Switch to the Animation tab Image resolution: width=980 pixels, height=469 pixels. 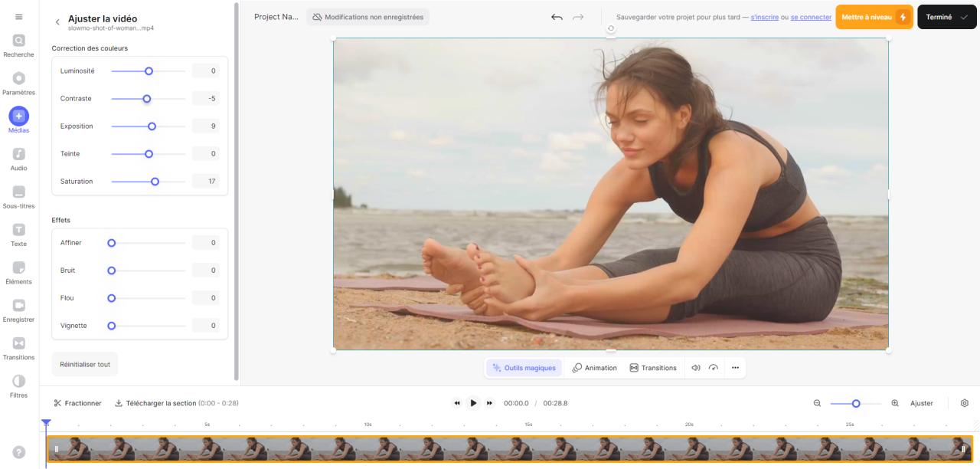594,367
